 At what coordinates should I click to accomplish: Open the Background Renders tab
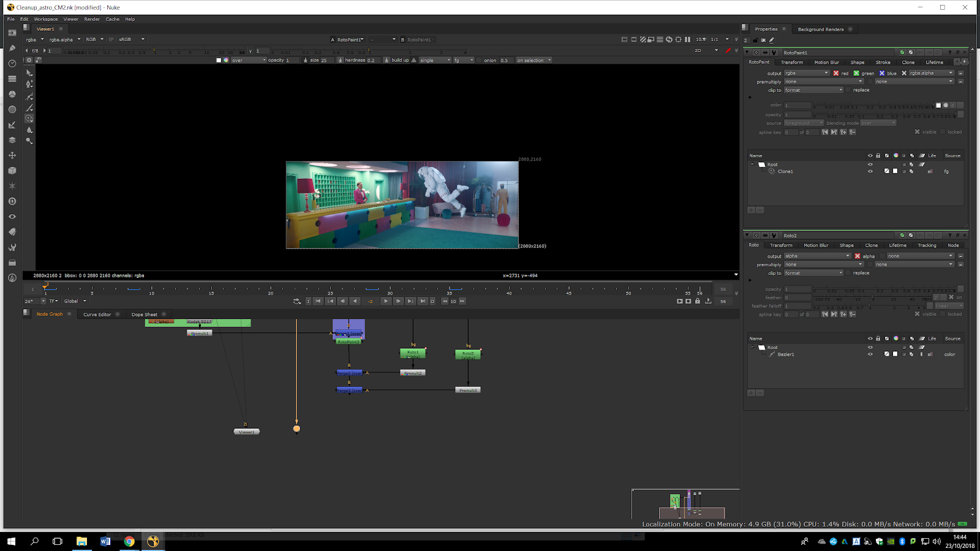pos(820,29)
